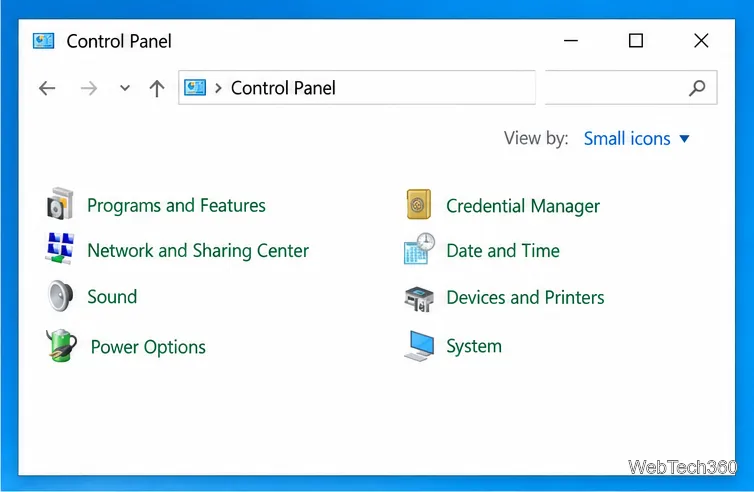Click the search magnifier icon
Screen dimensions: 754x492
697,88
